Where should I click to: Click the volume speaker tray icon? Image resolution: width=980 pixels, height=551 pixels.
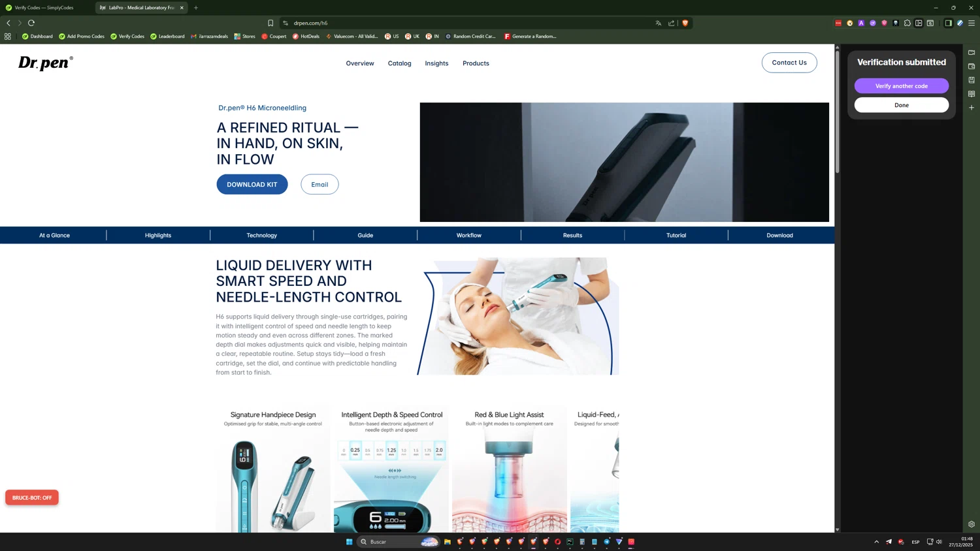click(939, 542)
